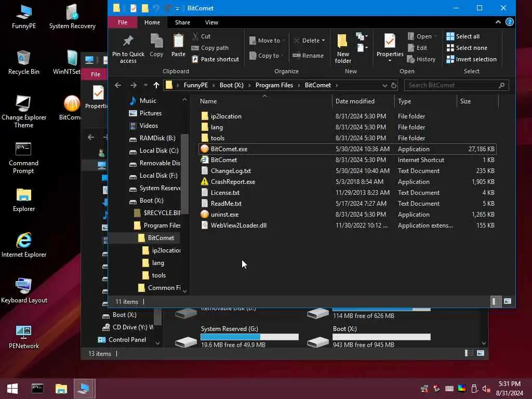Click the Back navigation arrow
This screenshot has width=532, height=399.
pos(118,85)
